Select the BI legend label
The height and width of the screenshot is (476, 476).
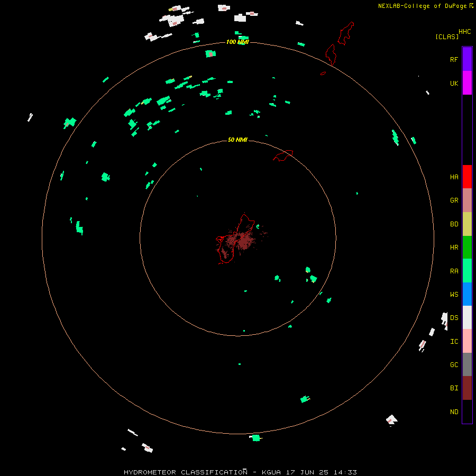pos(454,388)
